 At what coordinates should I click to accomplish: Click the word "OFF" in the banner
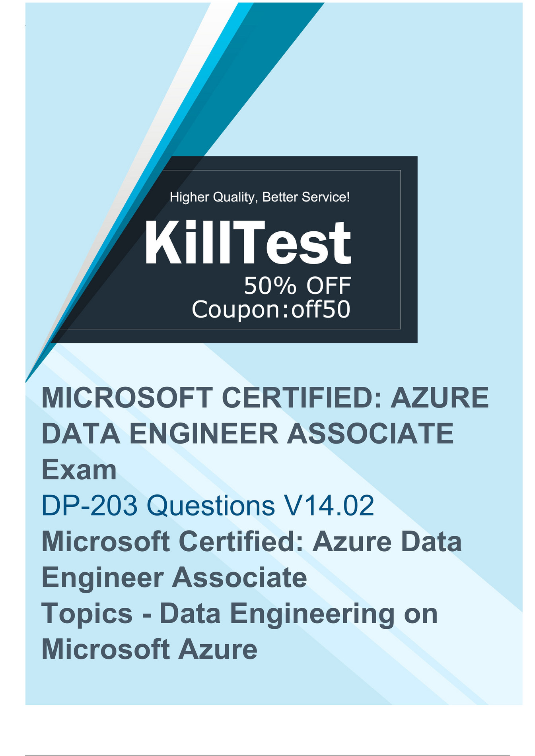(329, 285)
